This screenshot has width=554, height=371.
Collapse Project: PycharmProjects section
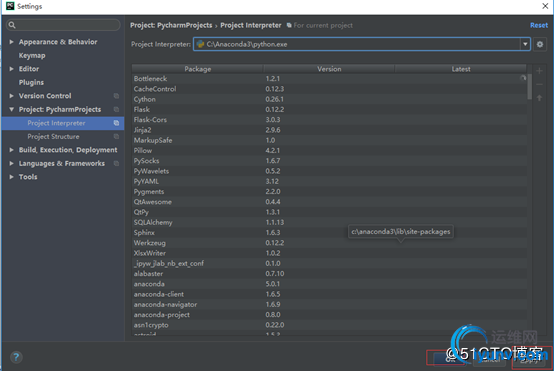click(11, 109)
